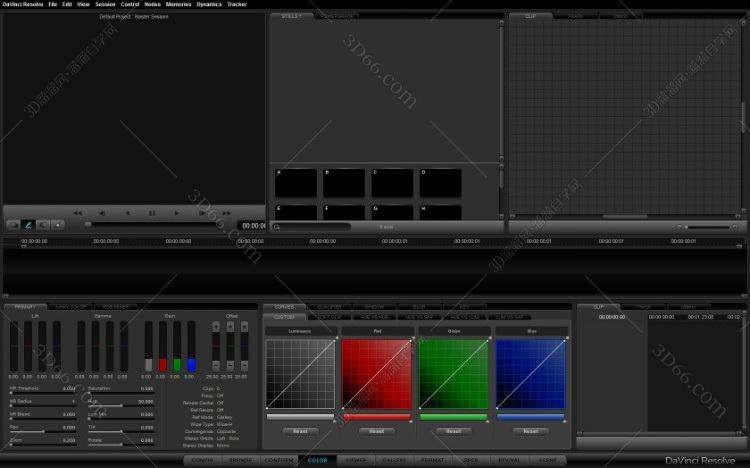The image size is (750, 468).
Task: Click the play reverse transport button
Action: tap(127, 213)
